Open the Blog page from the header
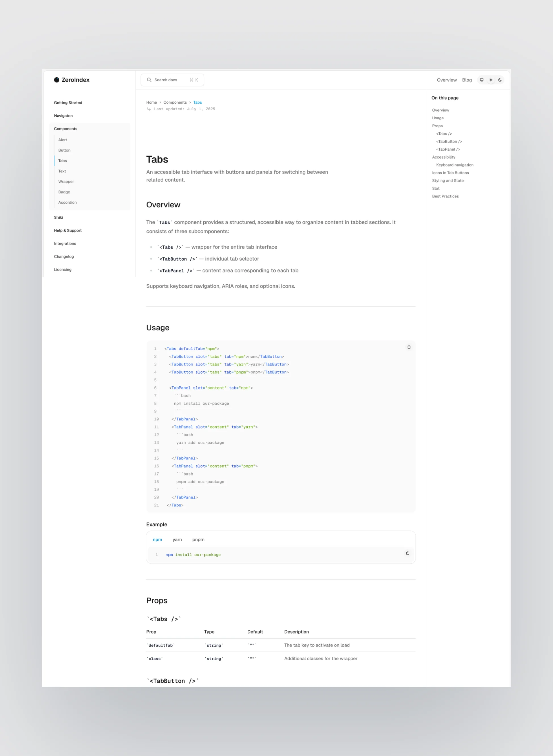The width and height of the screenshot is (553, 756). (x=467, y=80)
